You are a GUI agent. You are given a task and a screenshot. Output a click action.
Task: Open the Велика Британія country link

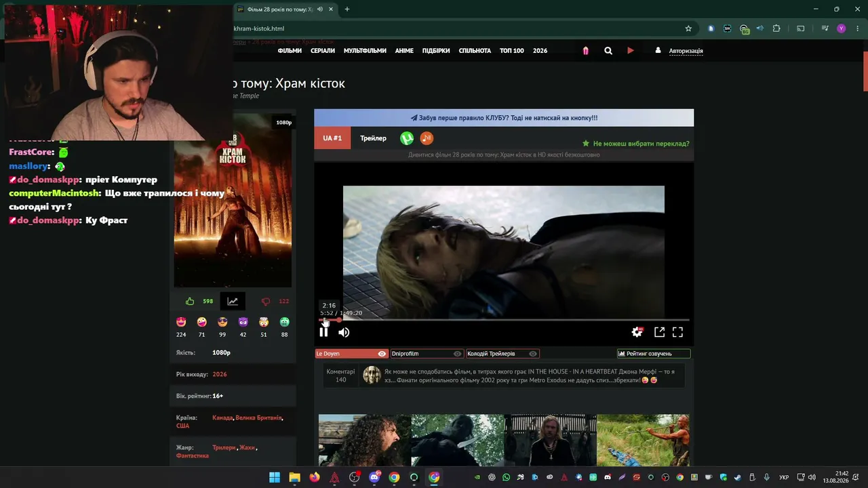coord(258,418)
